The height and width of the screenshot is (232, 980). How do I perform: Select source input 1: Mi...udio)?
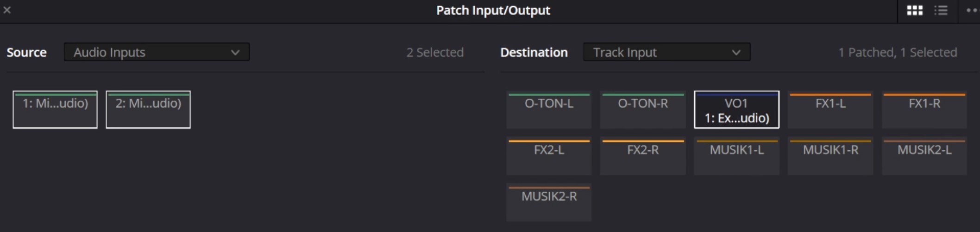(55, 110)
